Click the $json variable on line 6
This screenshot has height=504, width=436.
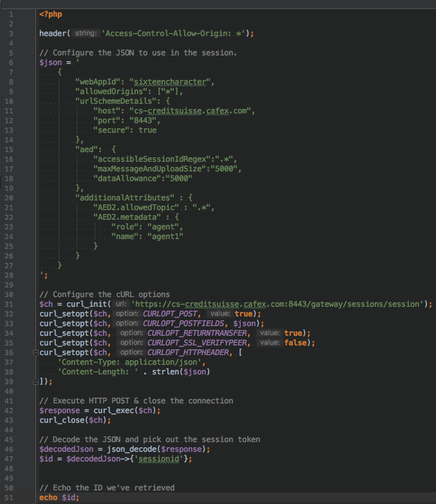(x=50, y=63)
